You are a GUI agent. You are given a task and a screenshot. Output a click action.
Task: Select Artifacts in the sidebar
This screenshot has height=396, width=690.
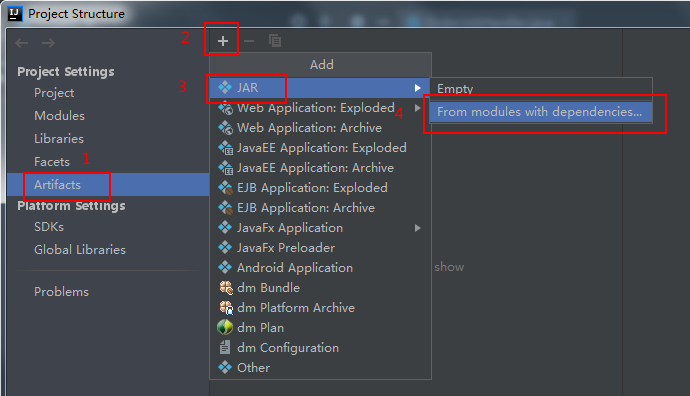coord(108,184)
